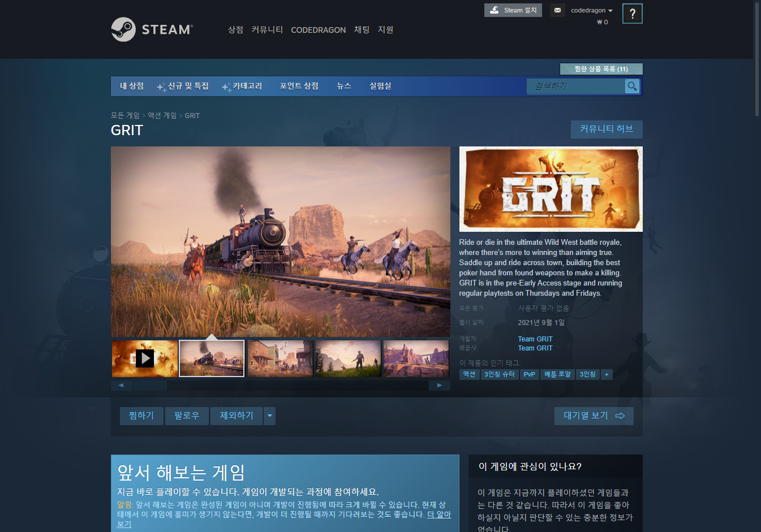Open the mail inbox envelope icon
Viewport: 761px width, 532px height.
pos(557,10)
